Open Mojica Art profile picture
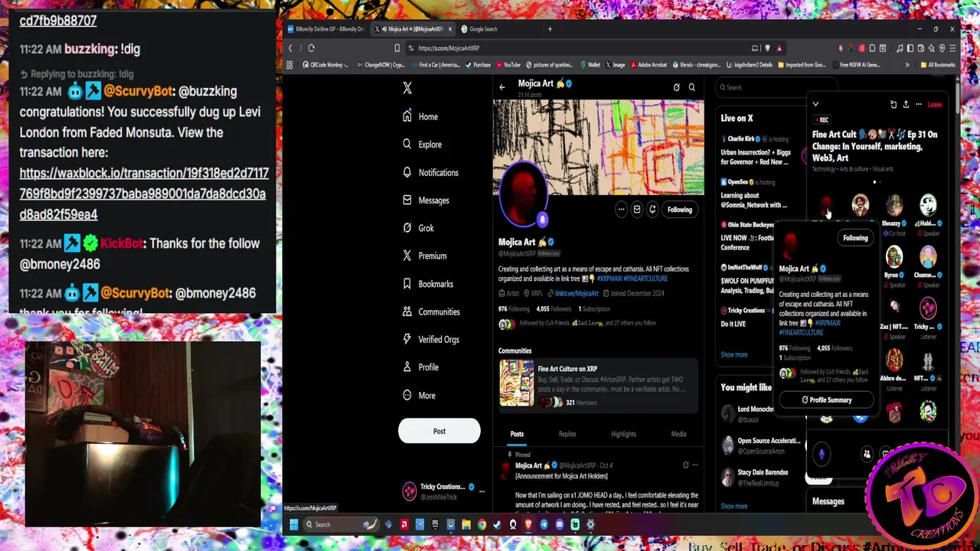Screen dimensions: 980x551 point(523,194)
